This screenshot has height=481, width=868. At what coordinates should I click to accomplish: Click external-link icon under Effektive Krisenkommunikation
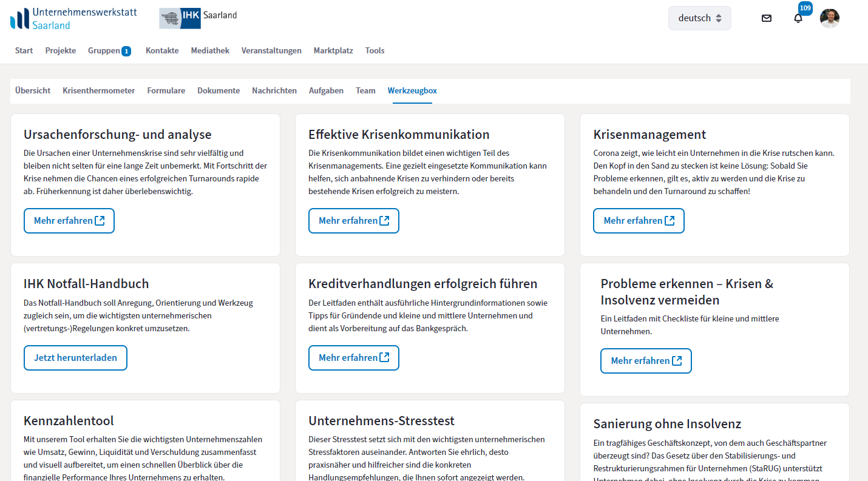tap(384, 221)
